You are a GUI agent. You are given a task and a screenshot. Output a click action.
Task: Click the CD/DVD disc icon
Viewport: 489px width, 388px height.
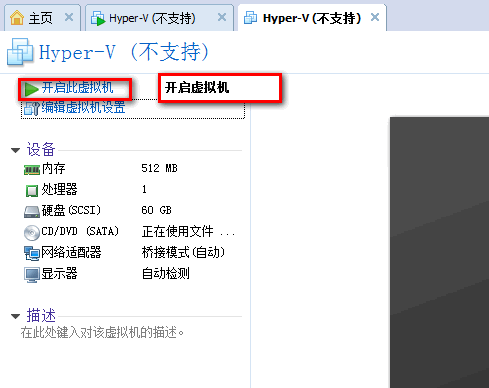32,233
